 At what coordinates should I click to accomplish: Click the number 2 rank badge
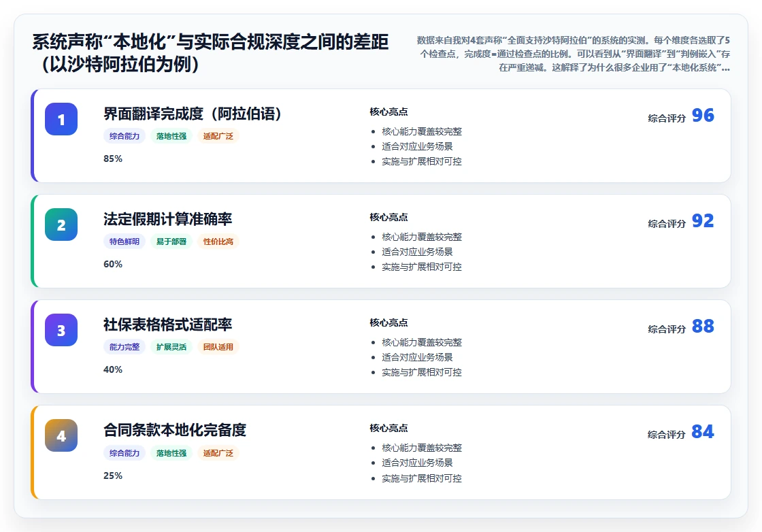click(x=61, y=225)
